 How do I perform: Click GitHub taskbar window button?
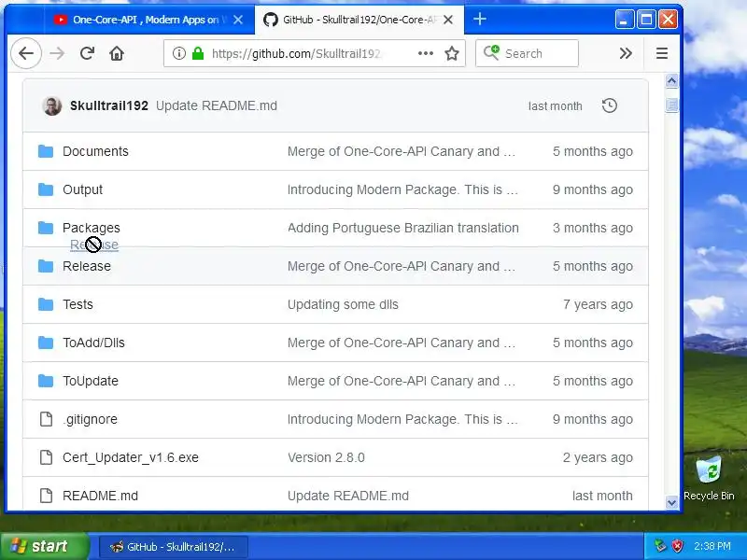point(174,547)
